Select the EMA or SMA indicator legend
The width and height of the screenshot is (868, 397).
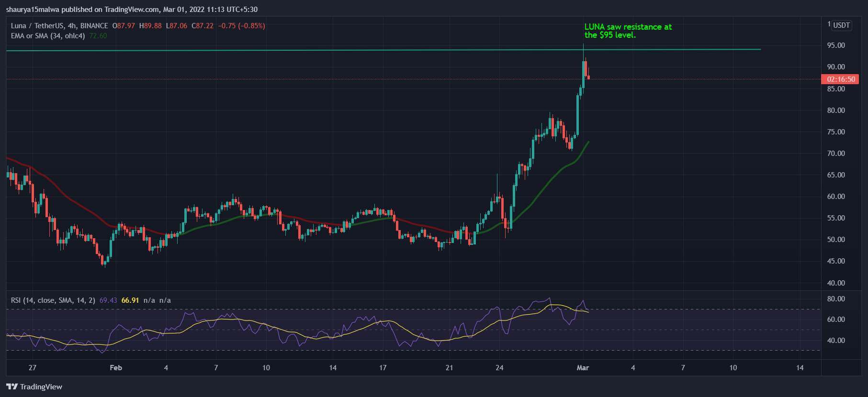tap(48, 36)
